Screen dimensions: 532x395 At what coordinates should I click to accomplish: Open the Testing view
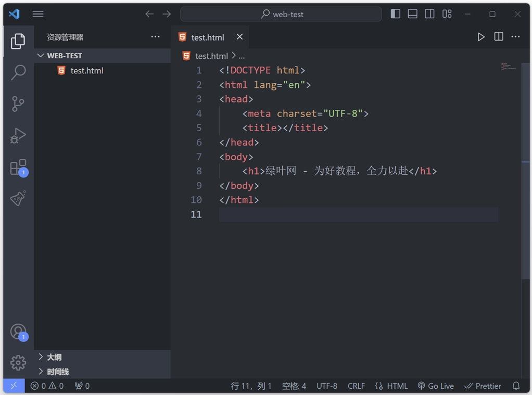pyautogui.click(x=18, y=198)
